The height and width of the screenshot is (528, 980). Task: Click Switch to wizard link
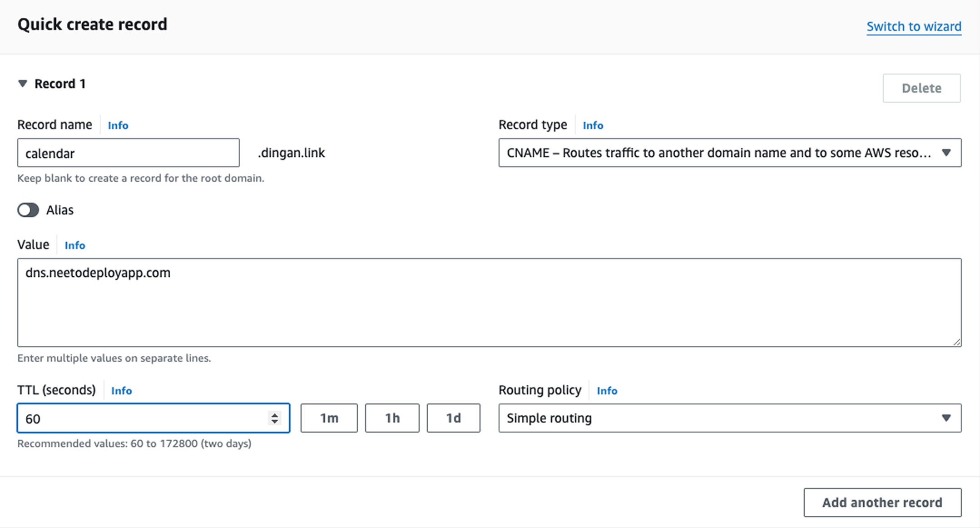click(x=914, y=26)
